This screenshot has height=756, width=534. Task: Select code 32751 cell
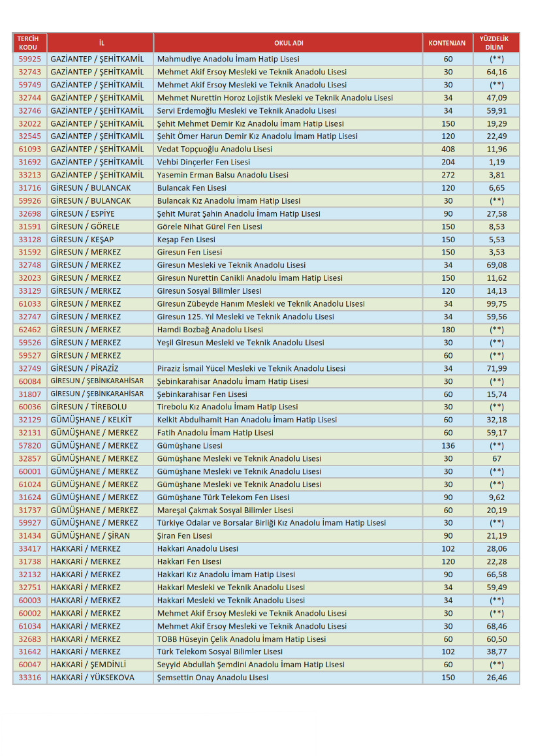[30, 588]
